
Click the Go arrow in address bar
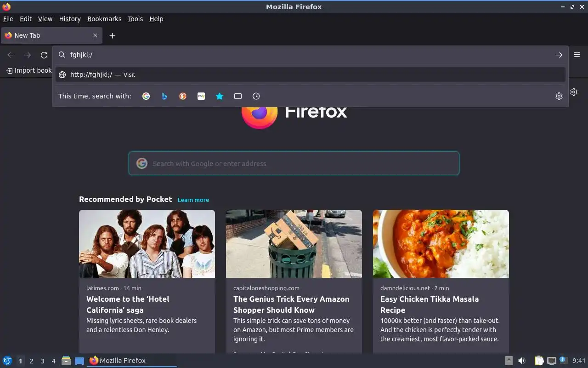tap(559, 55)
